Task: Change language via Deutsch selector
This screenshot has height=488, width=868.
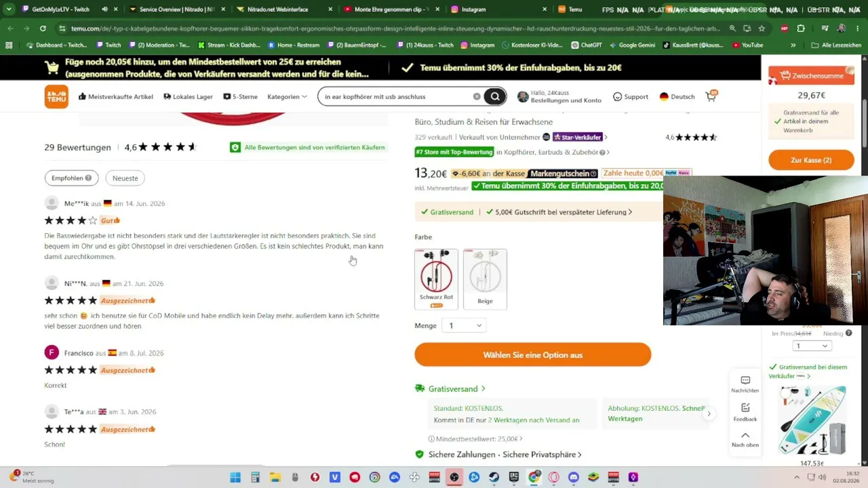Action: tap(677, 97)
